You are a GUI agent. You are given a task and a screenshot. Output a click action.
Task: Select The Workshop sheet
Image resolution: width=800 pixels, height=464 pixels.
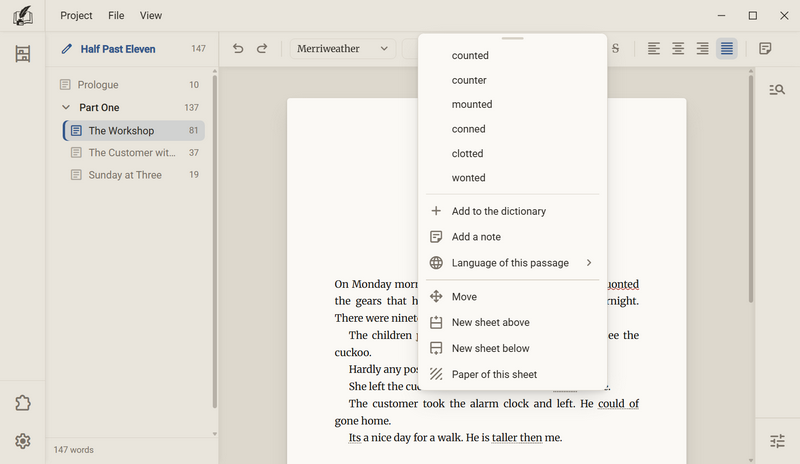[x=134, y=130]
